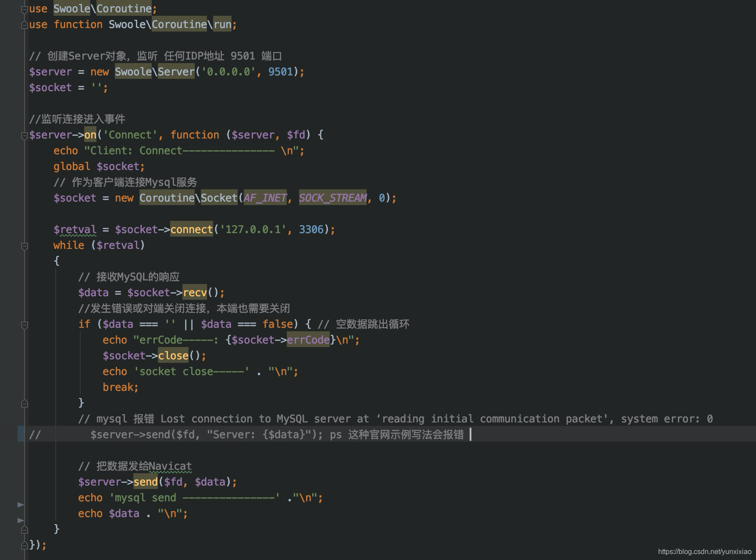Click the AF_INET constant in Socket constructor
This screenshot has width=756, height=560.
tap(265, 198)
